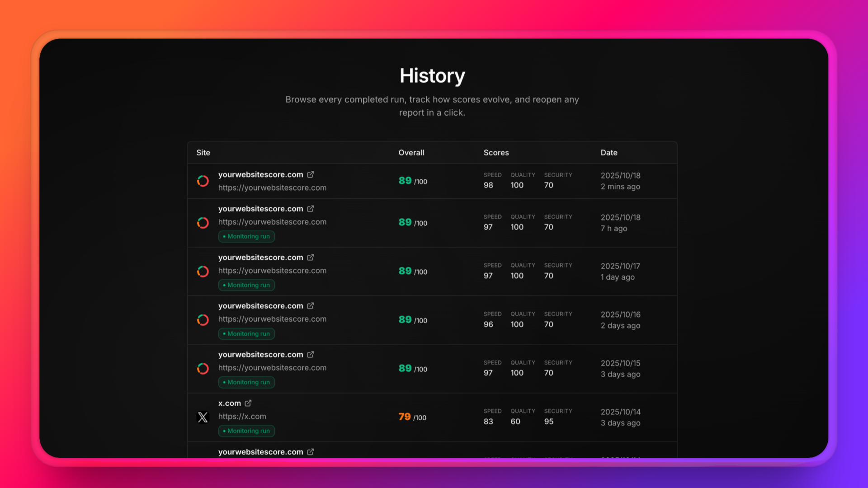Open external link icon for 2 mins ago run
This screenshot has width=868, height=488.
point(311,174)
